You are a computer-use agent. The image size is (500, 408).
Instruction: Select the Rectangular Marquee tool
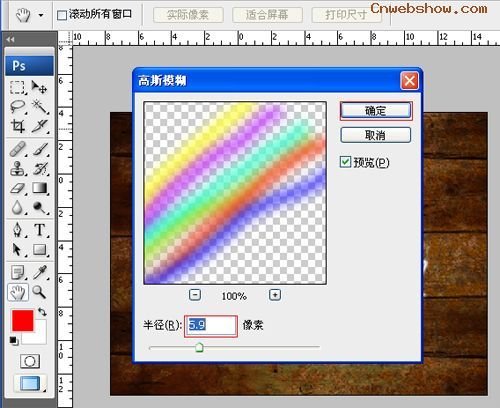(x=17, y=87)
